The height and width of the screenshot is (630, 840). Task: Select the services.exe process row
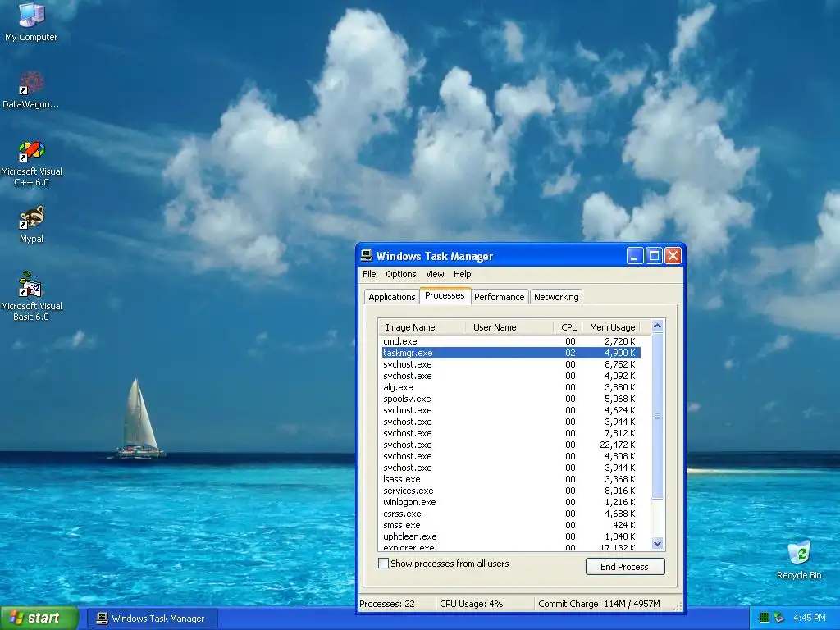(x=511, y=491)
